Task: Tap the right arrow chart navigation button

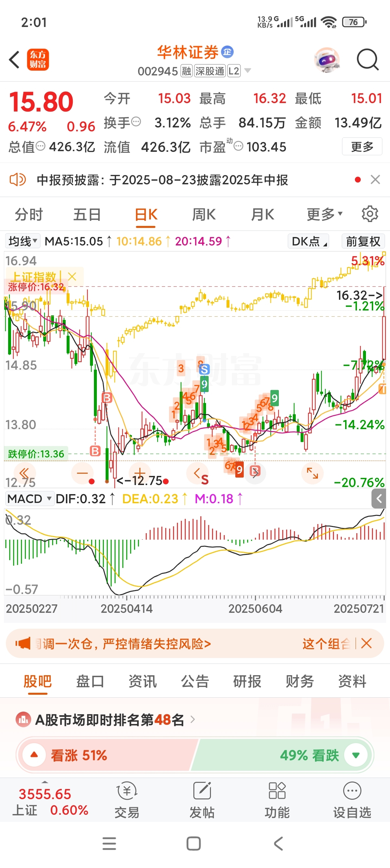Action: click(x=255, y=473)
